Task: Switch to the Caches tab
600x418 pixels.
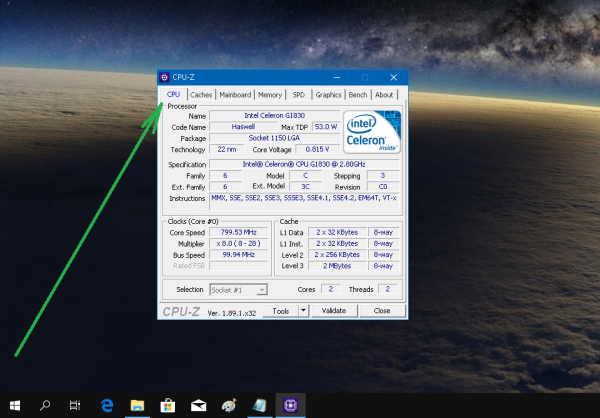Action: [201, 95]
